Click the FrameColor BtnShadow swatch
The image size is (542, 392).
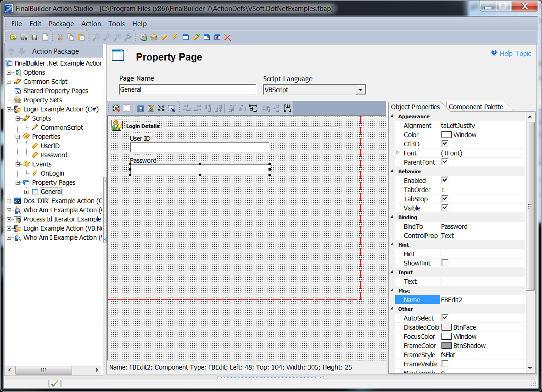pyautogui.click(x=446, y=345)
